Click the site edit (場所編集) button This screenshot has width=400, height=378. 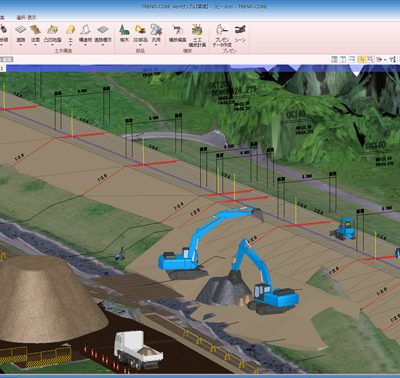point(177,33)
